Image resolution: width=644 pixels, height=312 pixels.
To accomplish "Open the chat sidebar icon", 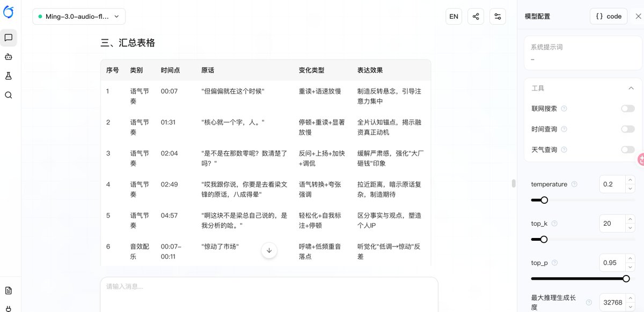I will point(9,38).
